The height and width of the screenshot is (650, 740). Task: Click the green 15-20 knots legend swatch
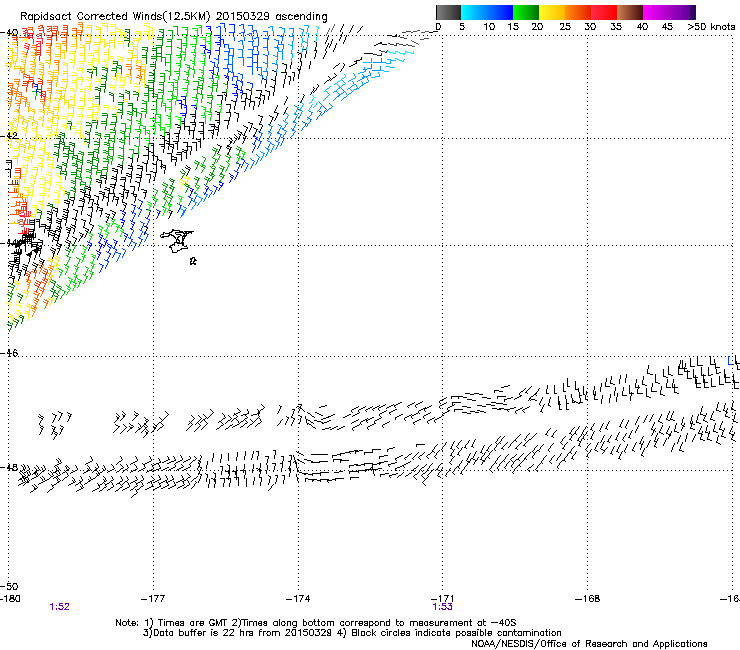click(526, 12)
